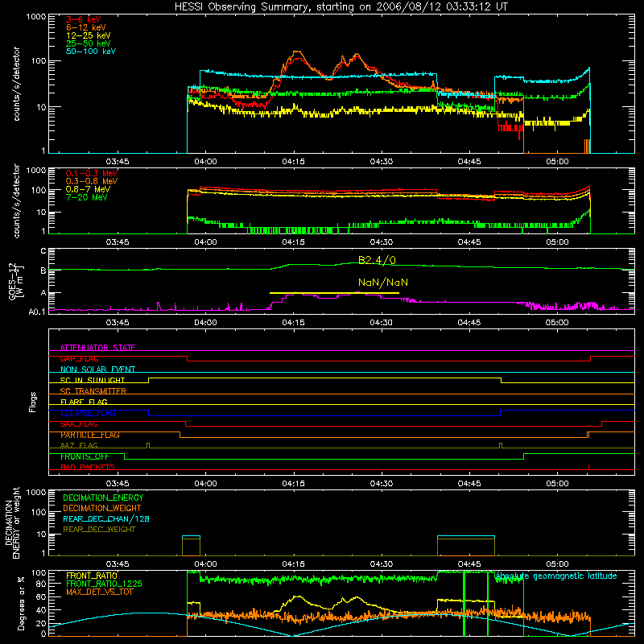
Task: Click the Flags axis label
Action: 32,402
